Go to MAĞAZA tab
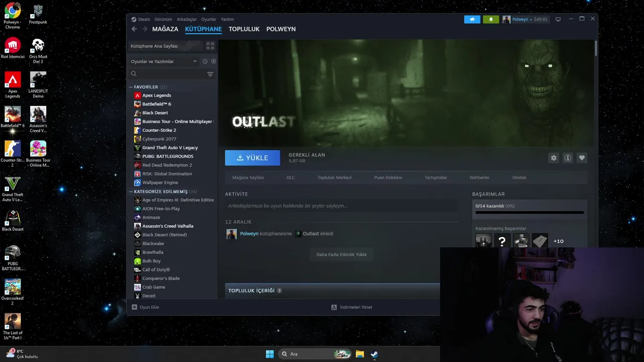The width and height of the screenshot is (644, 362). tap(166, 29)
